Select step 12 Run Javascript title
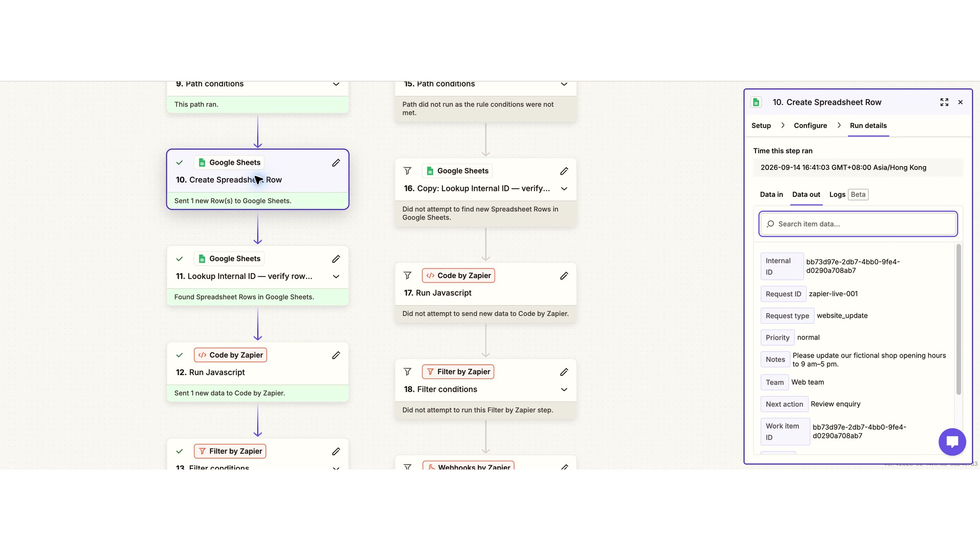980x551 pixels. coord(210,372)
